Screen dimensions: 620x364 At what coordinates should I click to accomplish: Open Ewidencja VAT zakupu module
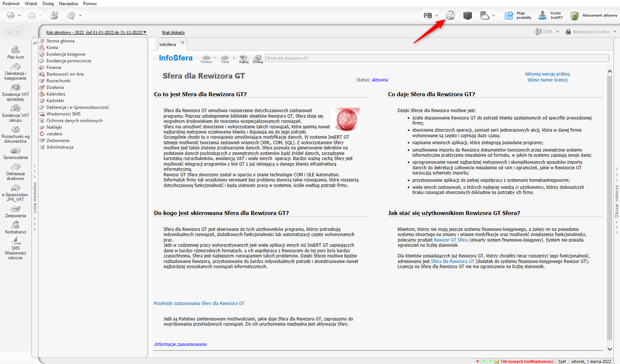click(16, 114)
